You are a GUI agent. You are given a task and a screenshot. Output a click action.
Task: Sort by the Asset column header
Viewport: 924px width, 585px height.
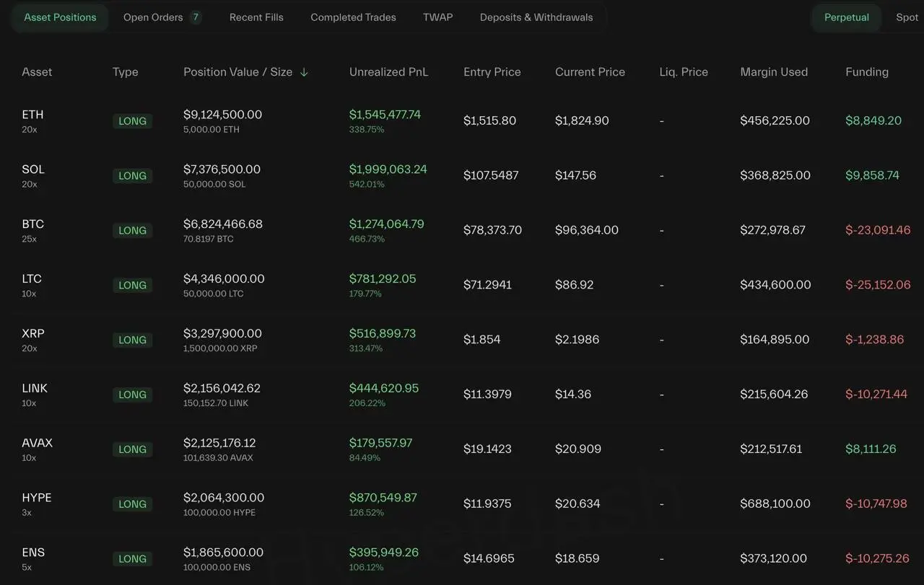[x=37, y=72]
